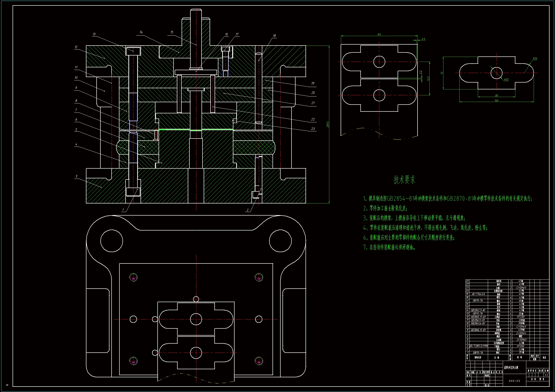This screenshot has width=555, height=392.
Task: Select the 339.5 overall height dimension
Action: 328,125
